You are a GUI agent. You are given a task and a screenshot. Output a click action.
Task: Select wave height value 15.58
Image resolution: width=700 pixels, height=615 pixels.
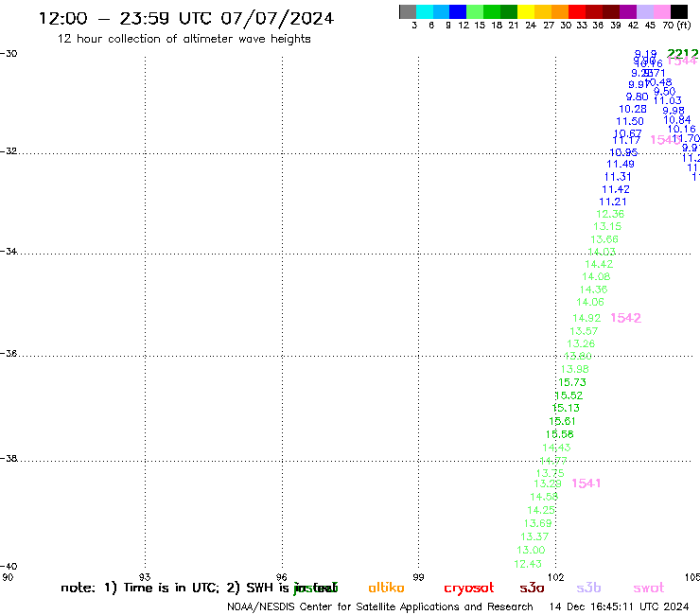[x=559, y=434]
